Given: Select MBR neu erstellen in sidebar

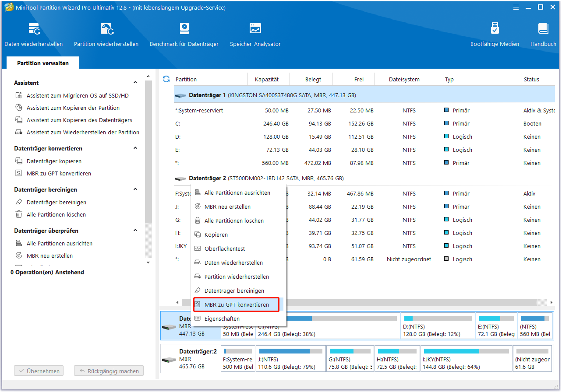Looking at the screenshot, I should coord(44,255).
